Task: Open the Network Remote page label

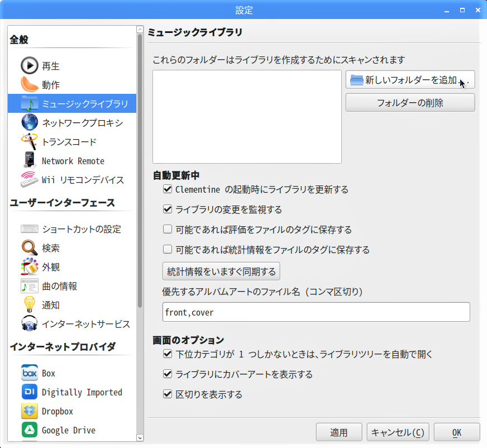Action: click(x=73, y=161)
